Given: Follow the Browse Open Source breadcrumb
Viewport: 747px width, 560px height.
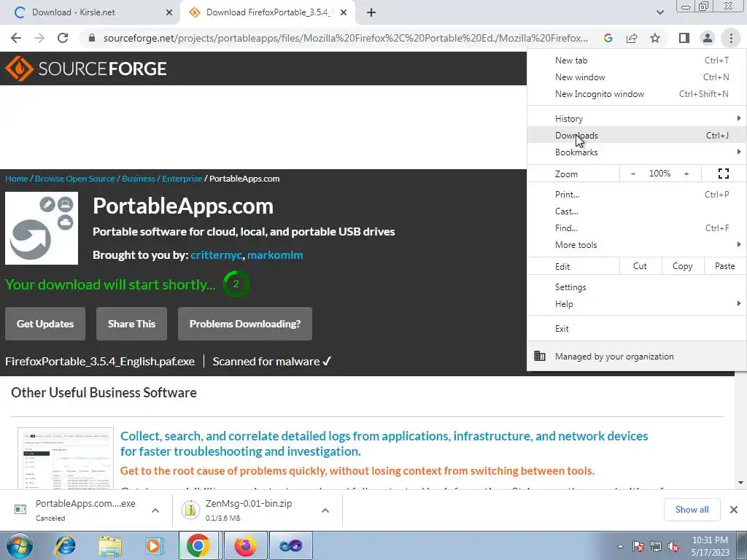Looking at the screenshot, I should coord(75,179).
